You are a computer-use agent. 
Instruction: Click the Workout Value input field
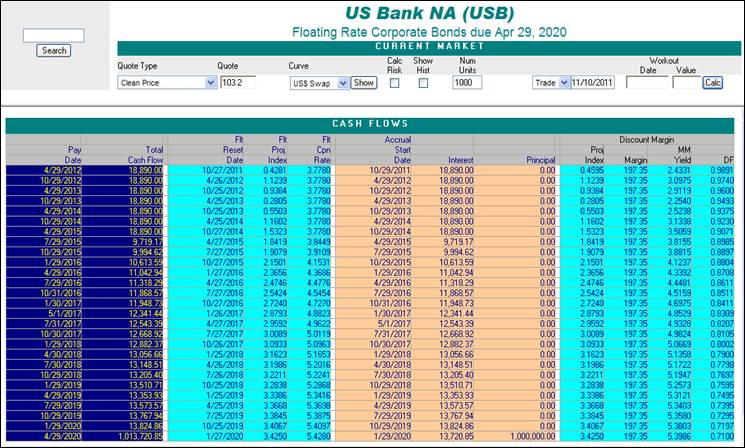coord(687,83)
